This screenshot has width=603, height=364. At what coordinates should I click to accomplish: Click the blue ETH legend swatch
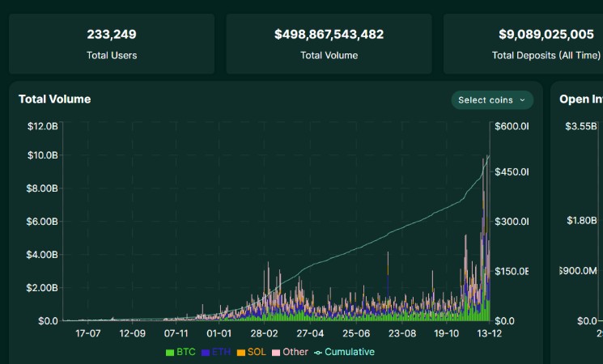(206, 353)
